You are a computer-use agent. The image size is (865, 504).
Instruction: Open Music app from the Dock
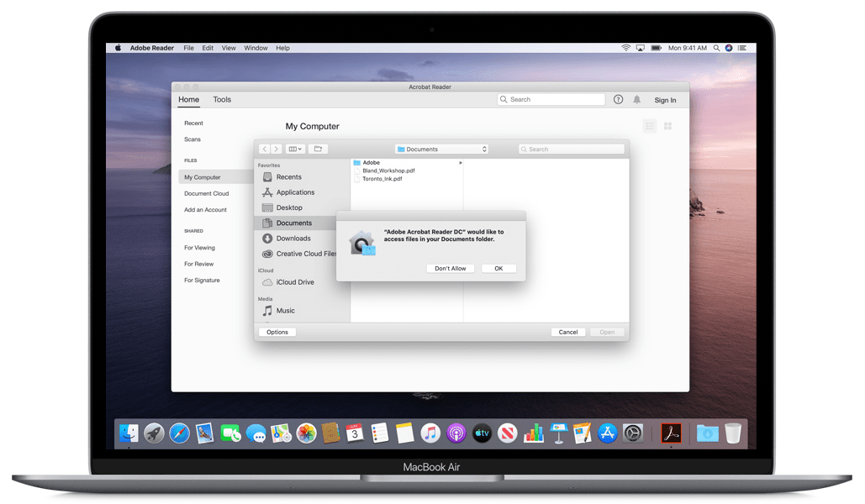(431, 433)
